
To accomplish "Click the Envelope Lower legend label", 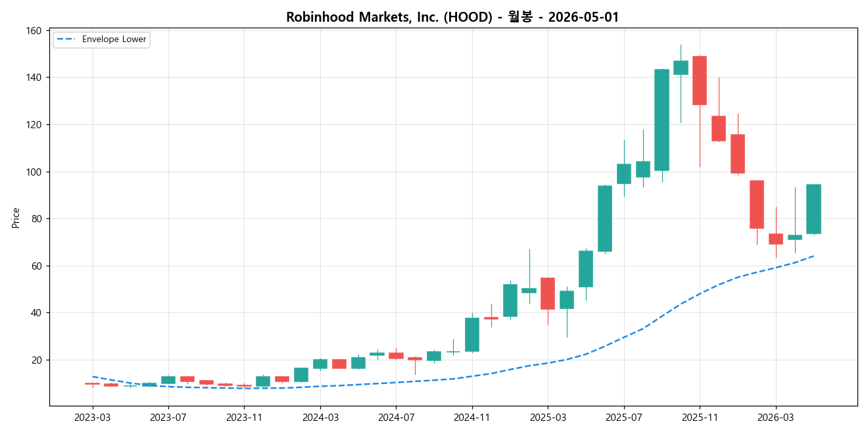I will tap(114, 39).
